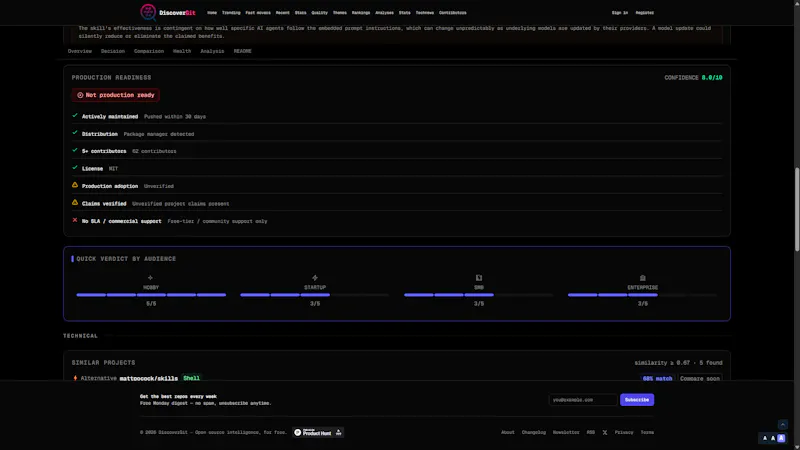Open the mattpocock/skills repository link
The width and height of the screenshot is (800, 450).
point(148,378)
